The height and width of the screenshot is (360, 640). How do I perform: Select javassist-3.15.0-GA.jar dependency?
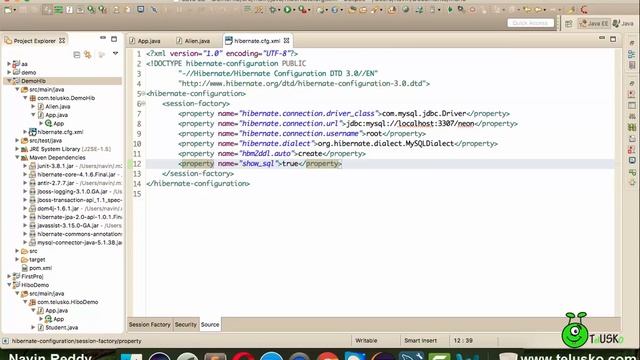[x=68, y=226]
